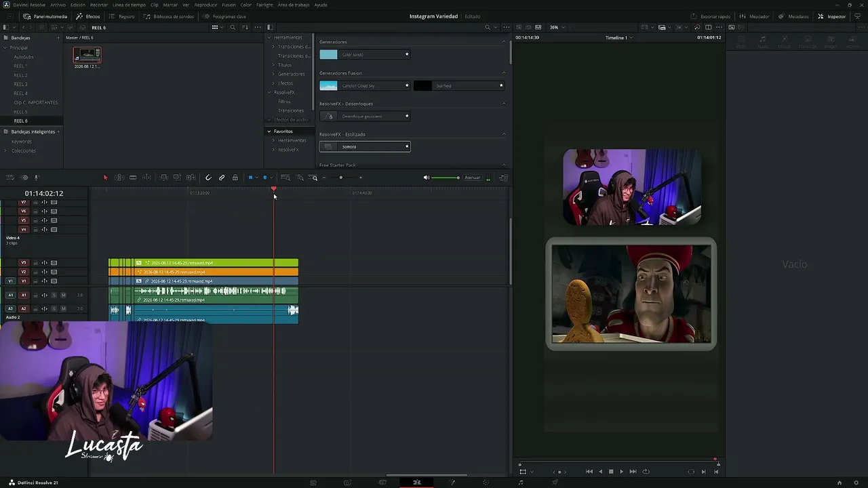
Task: Mute audio track A2
Action: (x=63, y=308)
